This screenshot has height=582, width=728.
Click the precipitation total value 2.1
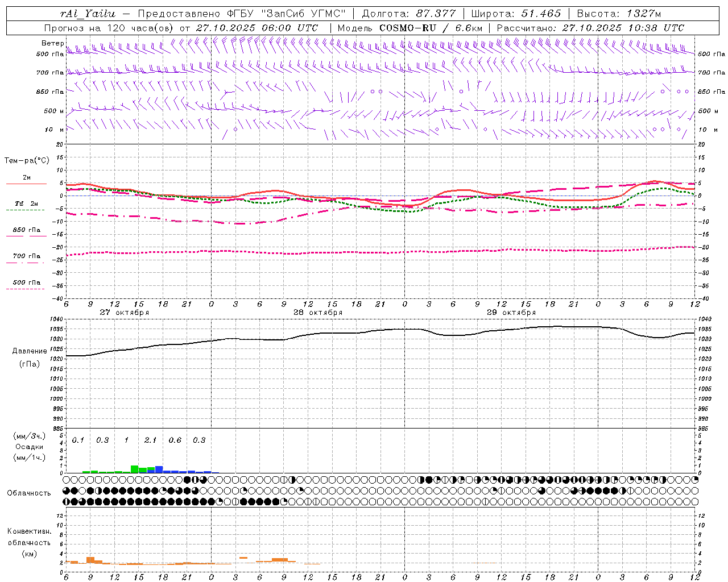[151, 440]
